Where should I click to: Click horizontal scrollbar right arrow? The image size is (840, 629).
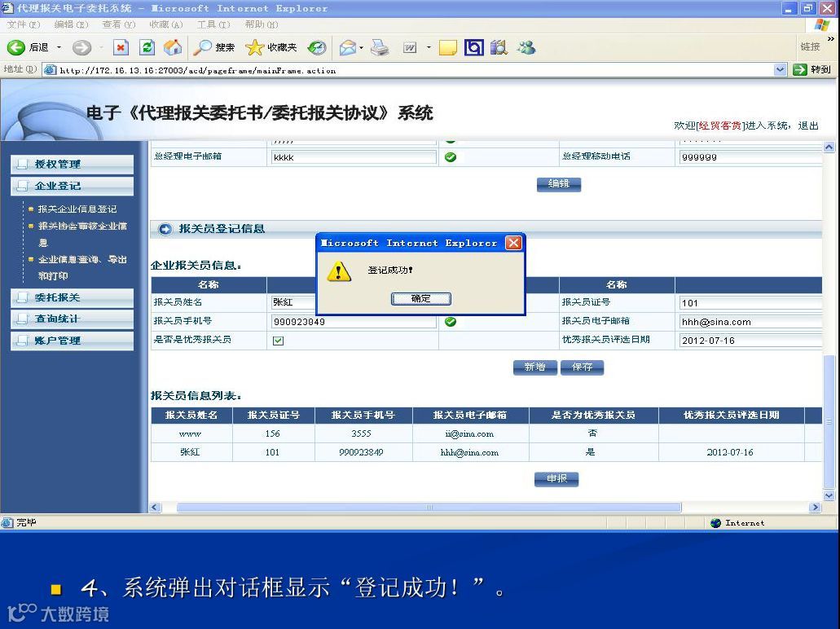pyautogui.click(x=815, y=508)
